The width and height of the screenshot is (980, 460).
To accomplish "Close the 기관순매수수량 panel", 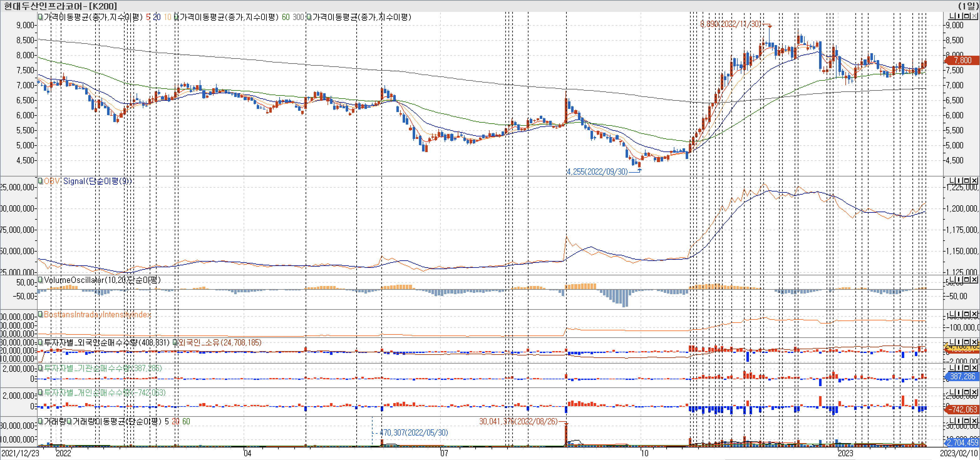I will pos(974,368).
